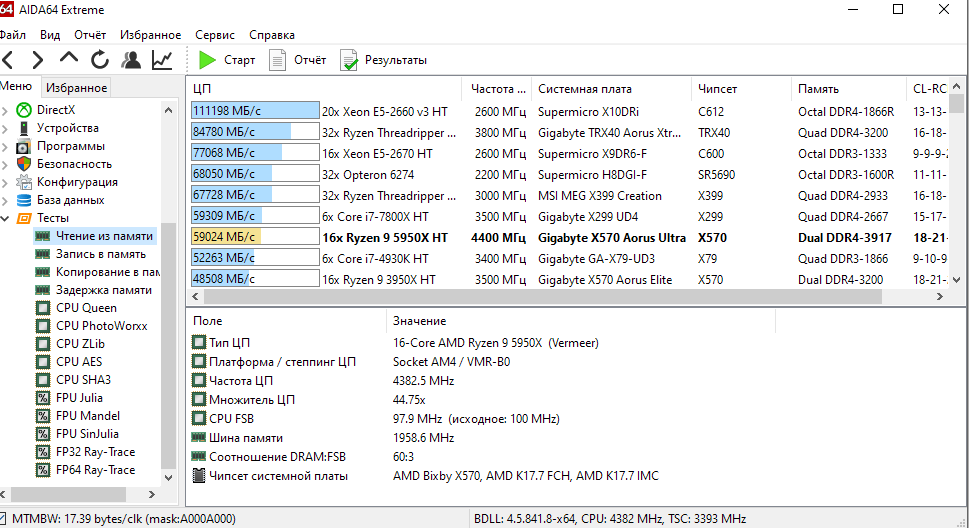Viewport: 969px width, 528px height.
Task: Select the CPU PhotoWorxx benchmark
Action: pyautogui.click(x=91, y=326)
